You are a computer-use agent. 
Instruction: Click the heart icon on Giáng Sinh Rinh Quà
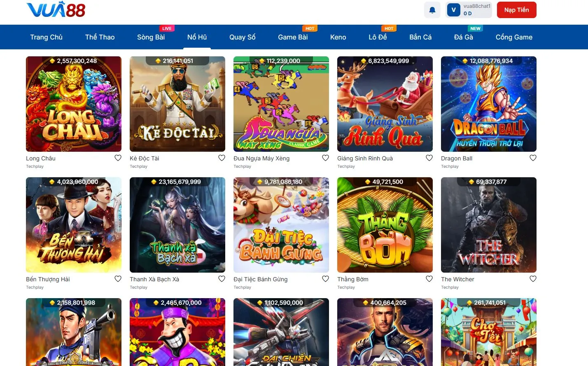429,158
